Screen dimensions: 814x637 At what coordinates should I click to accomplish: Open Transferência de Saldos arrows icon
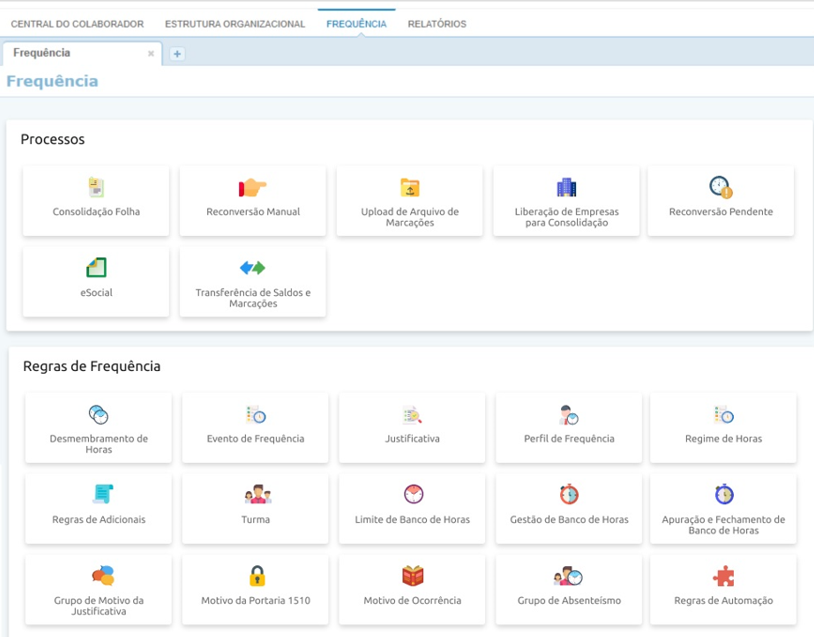coord(253,268)
